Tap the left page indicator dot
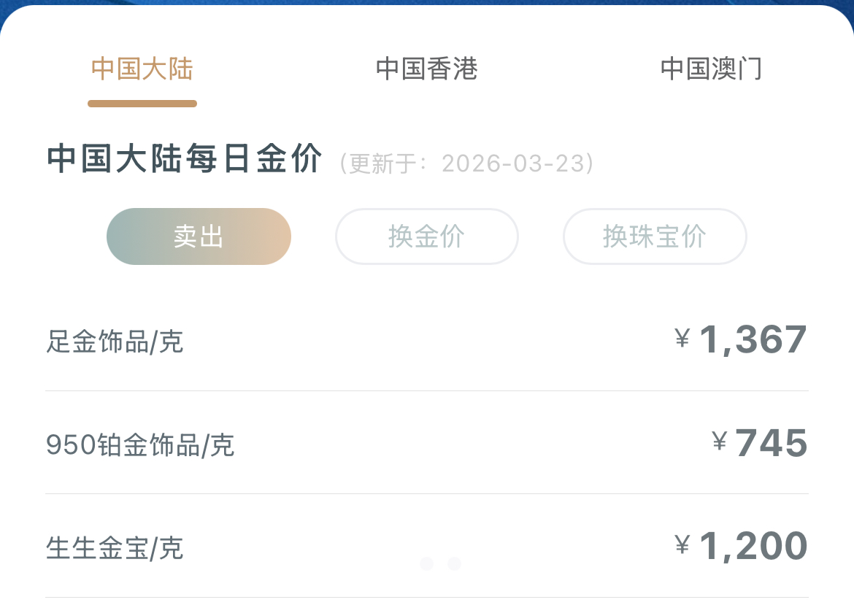 [427, 563]
